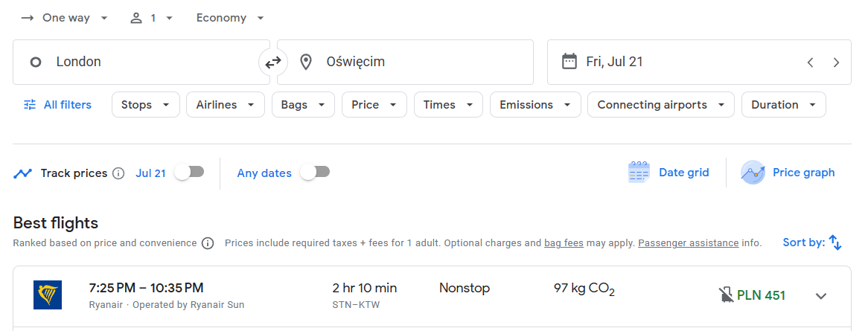868x331 pixels.
Task: Open the Bags filter dropdown
Action: [304, 105]
